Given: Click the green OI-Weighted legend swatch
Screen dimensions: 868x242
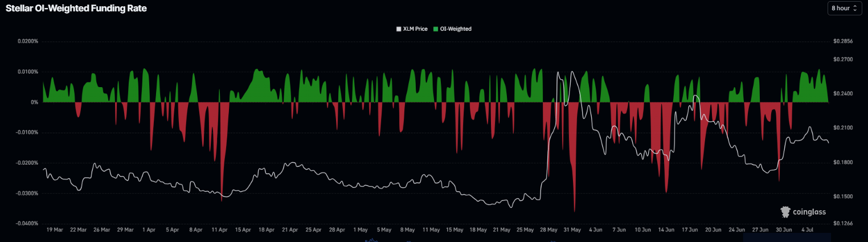Looking at the screenshot, I should 436,28.
